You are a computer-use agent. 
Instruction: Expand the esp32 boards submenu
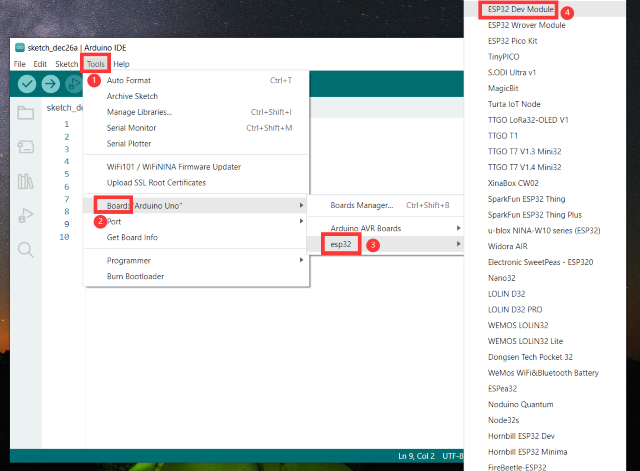coord(385,244)
